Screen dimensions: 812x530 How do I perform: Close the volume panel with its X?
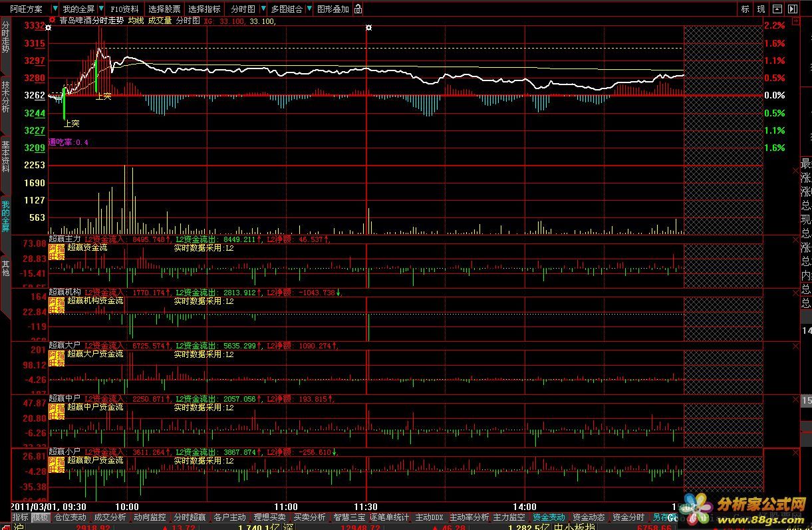pos(797,171)
